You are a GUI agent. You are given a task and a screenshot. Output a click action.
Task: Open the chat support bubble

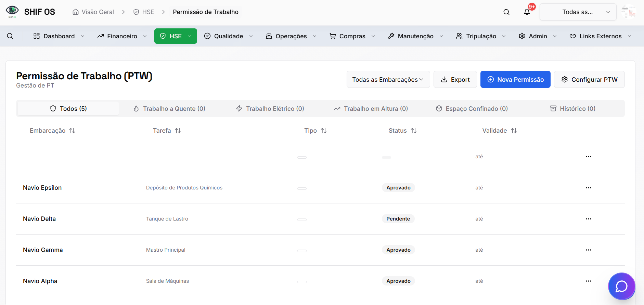[x=621, y=286]
